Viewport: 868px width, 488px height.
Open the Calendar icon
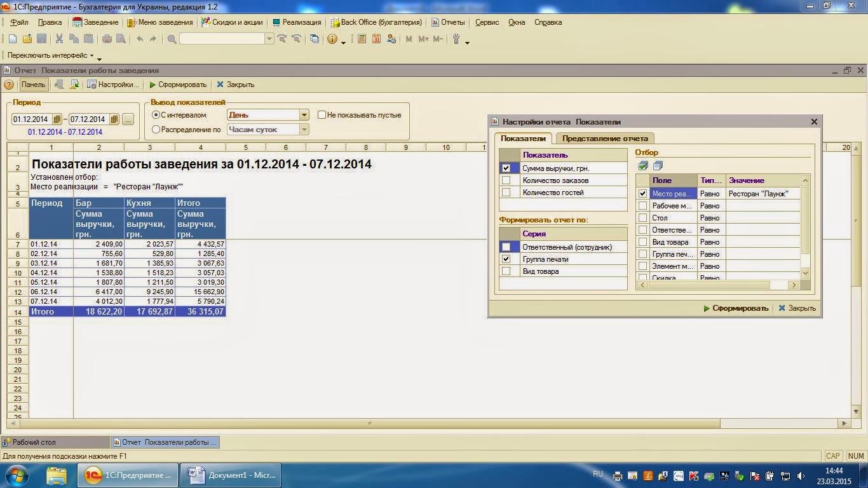pyautogui.click(x=376, y=39)
